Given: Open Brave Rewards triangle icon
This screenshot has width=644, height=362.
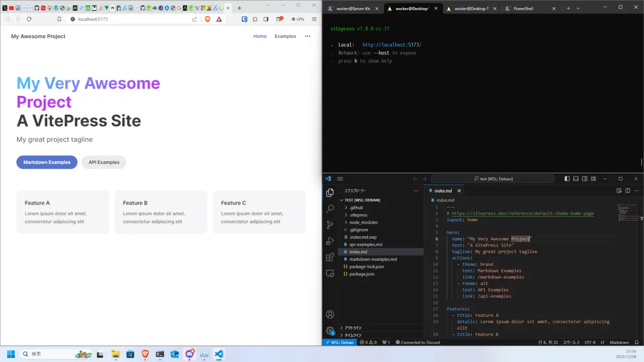Looking at the screenshot, I should [x=219, y=19].
